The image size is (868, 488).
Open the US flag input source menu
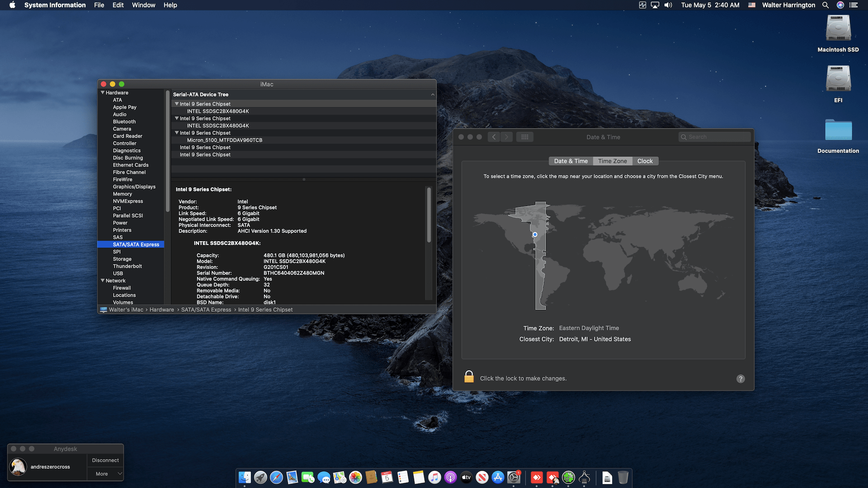[752, 5]
